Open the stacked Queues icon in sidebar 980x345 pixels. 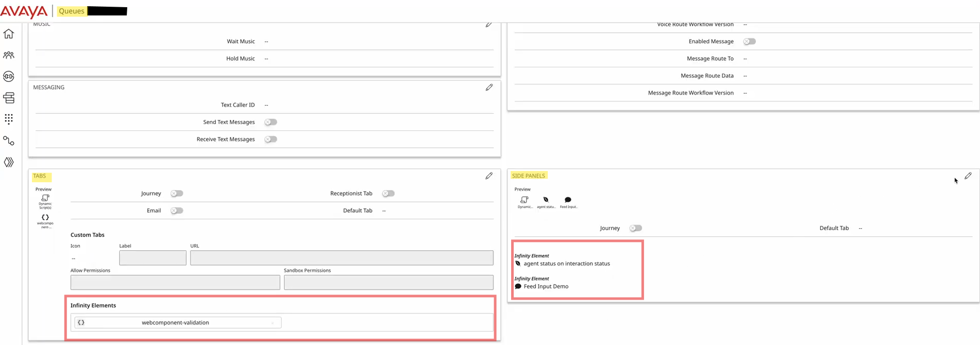point(9,98)
